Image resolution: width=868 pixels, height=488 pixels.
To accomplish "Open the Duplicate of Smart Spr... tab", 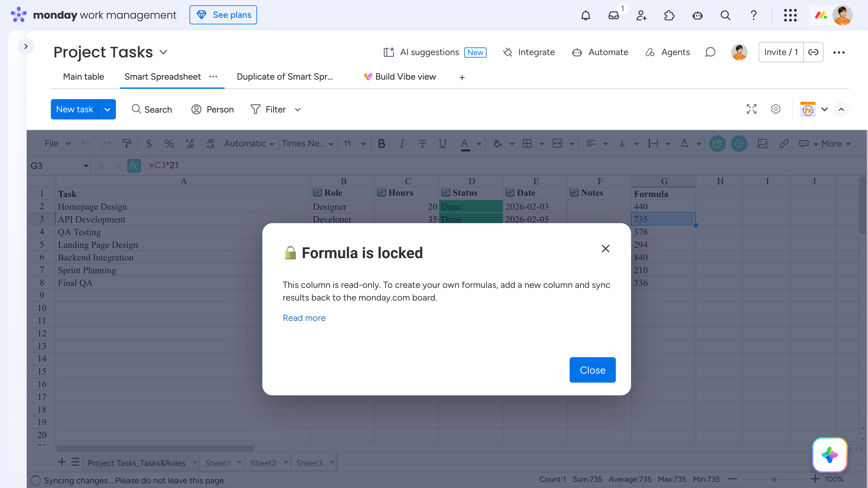I will (x=285, y=77).
